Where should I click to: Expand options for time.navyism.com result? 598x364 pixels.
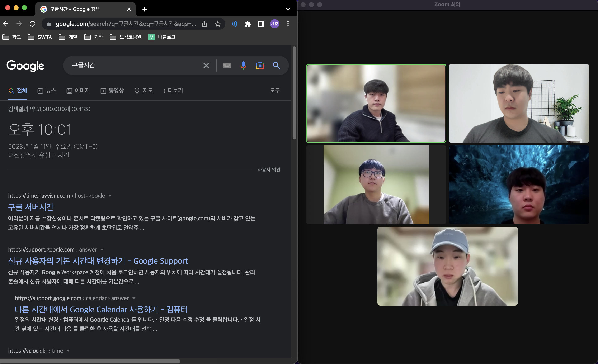pos(110,196)
